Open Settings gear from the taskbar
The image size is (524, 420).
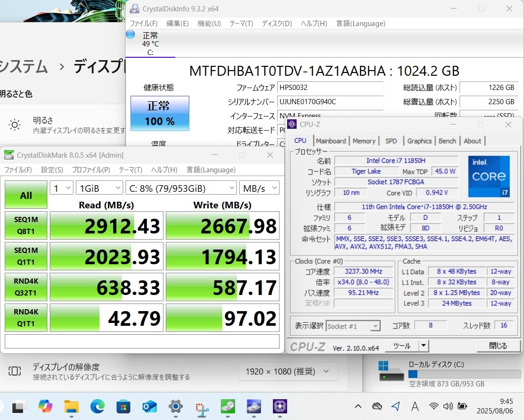[x=175, y=406]
